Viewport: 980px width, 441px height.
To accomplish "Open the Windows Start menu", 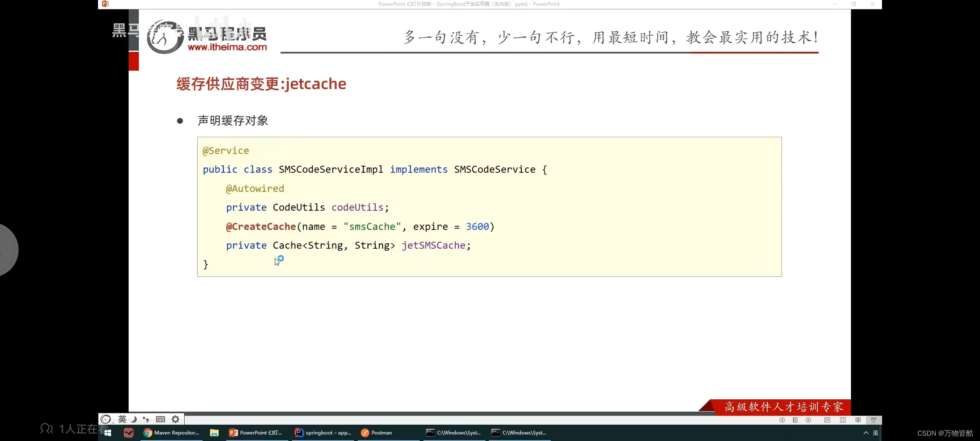I will tap(108, 433).
